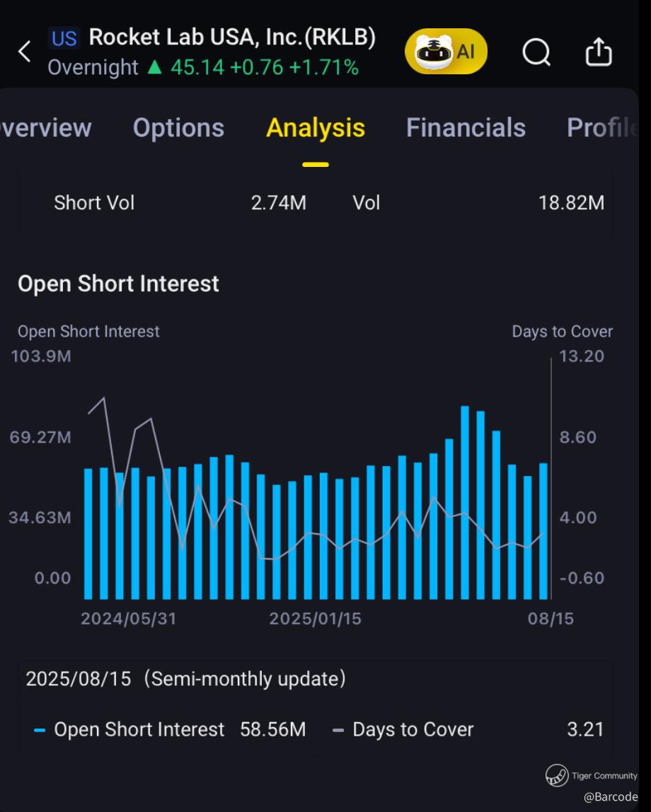Tap the Open Short Interest legend marker

[40, 730]
